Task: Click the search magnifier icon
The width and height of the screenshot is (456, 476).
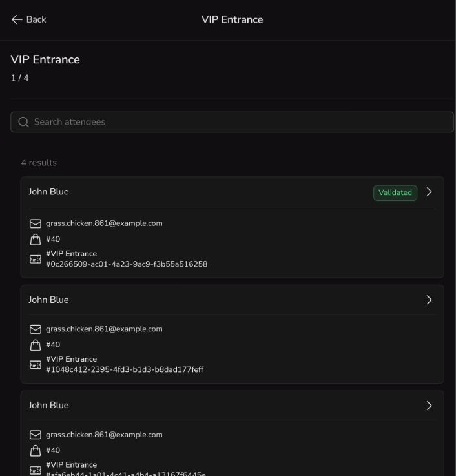Action: coord(23,122)
